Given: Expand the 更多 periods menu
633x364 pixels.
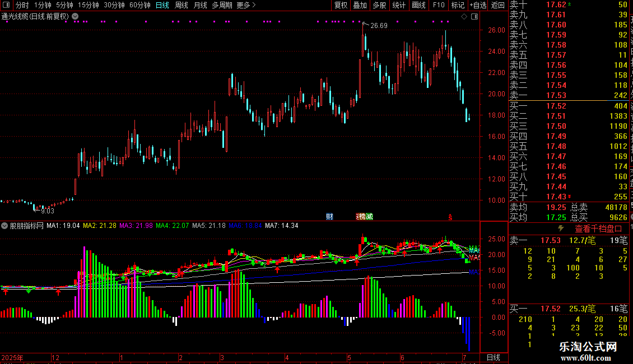Looking at the screenshot, I should point(246,5).
